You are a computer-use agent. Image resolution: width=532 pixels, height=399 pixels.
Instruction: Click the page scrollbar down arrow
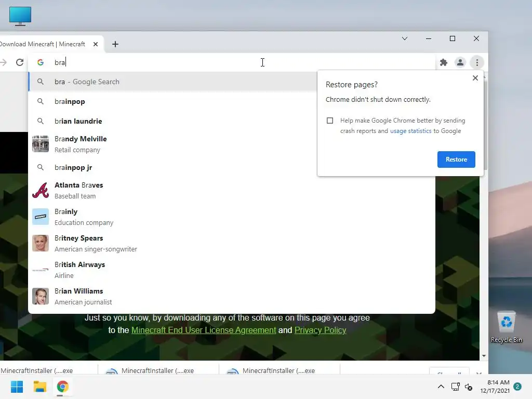(484, 356)
